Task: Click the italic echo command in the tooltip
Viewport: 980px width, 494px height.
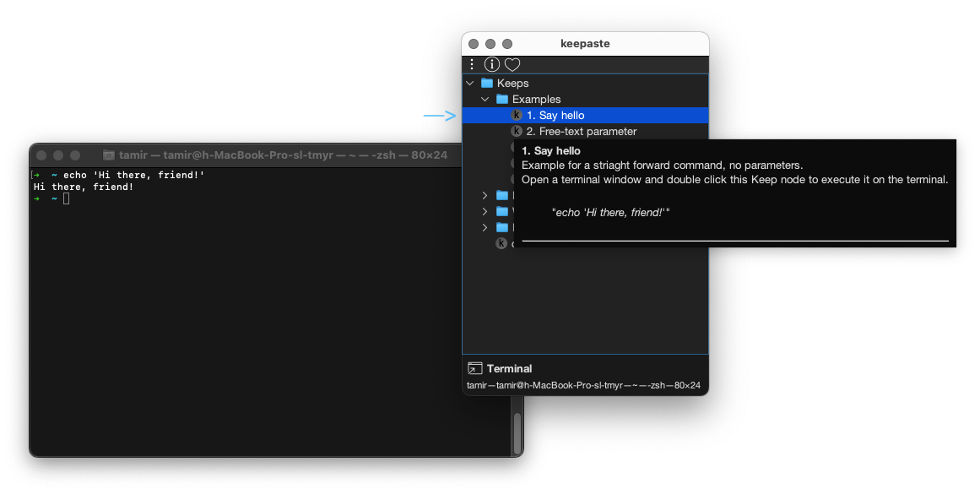Action: point(610,213)
